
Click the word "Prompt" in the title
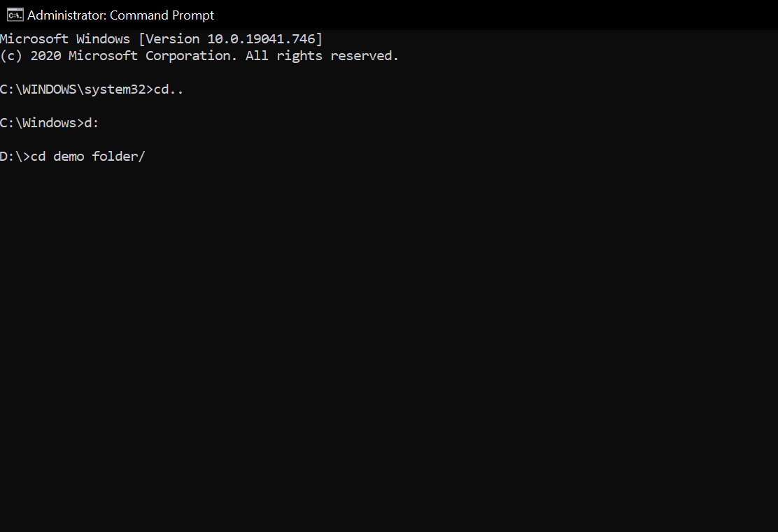189,15
